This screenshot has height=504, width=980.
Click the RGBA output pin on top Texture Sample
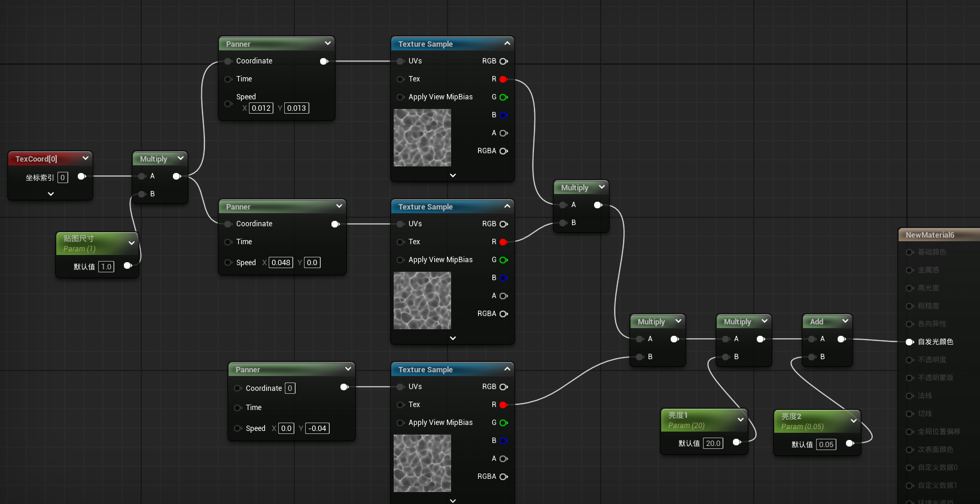point(503,151)
